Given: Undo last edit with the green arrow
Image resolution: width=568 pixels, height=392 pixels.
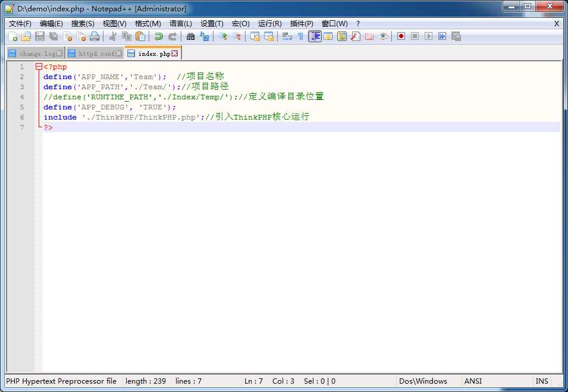Looking at the screenshot, I should click(x=158, y=36).
